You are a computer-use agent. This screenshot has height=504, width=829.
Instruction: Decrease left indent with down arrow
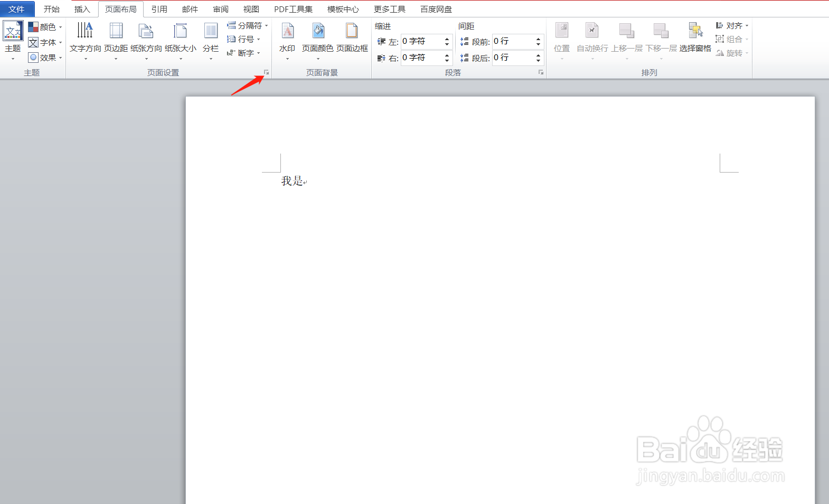coord(447,44)
